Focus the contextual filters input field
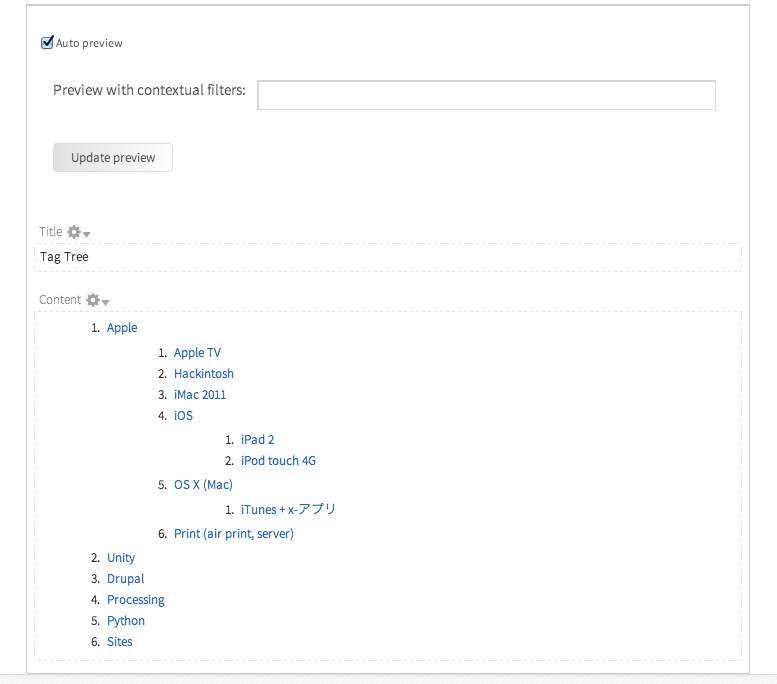 (x=486, y=95)
